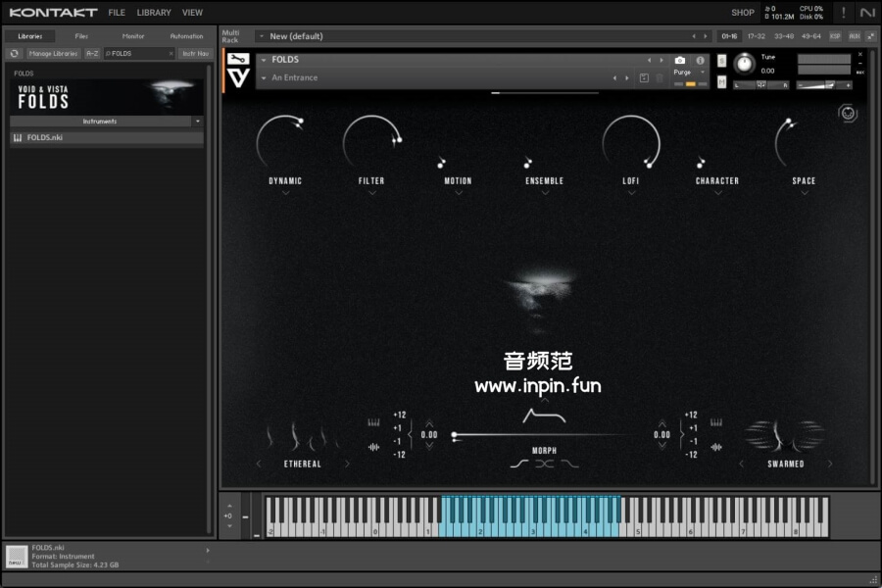Click the refresh libraries icon
This screenshot has width=882, height=588.
(15, 54)
